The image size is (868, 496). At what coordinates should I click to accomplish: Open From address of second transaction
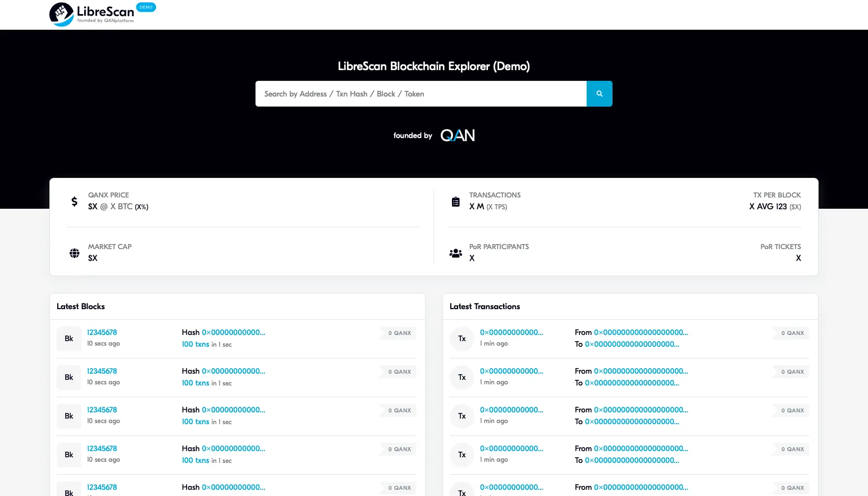click(x=641, y=371)
